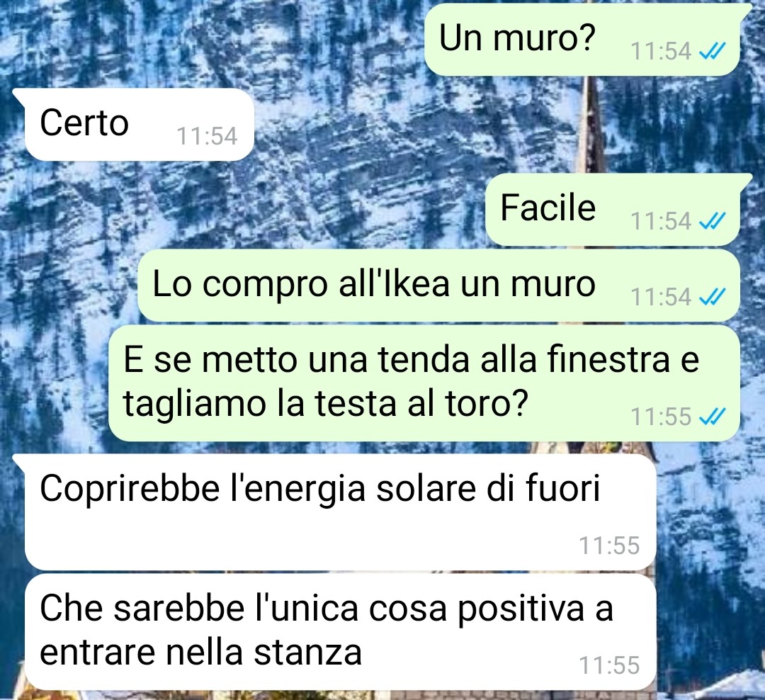Tap the 11:54 timestamp on 'Un muro?'
The width and height of the screenshot is (765, 700).
coord(661,51)
